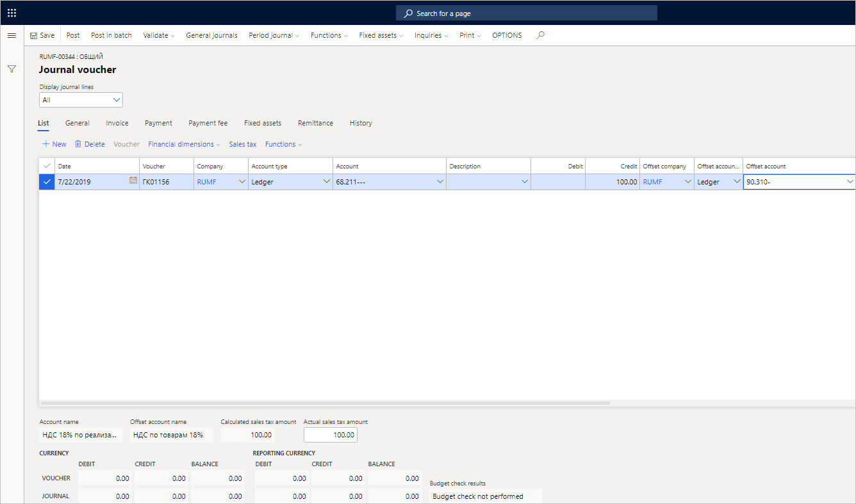This screenshot has height=504, width=856.
Task: Expand the hamburger navigation menu
Action: [12, 35]
